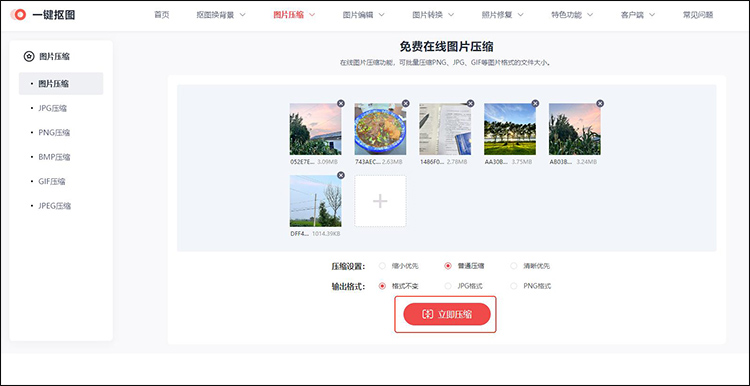
Task: Select 缩小优先 compression option
Action: (x=382, y=266)
